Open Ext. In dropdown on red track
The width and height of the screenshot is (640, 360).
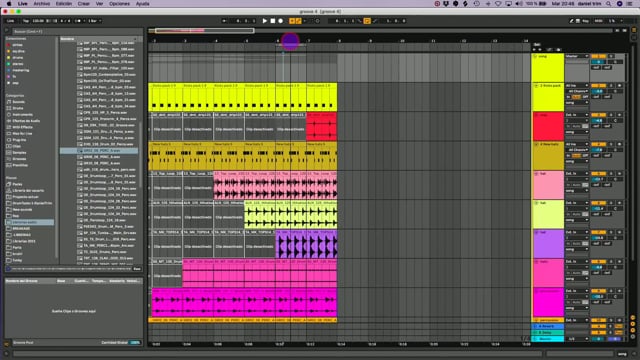(x=577, y=115)
